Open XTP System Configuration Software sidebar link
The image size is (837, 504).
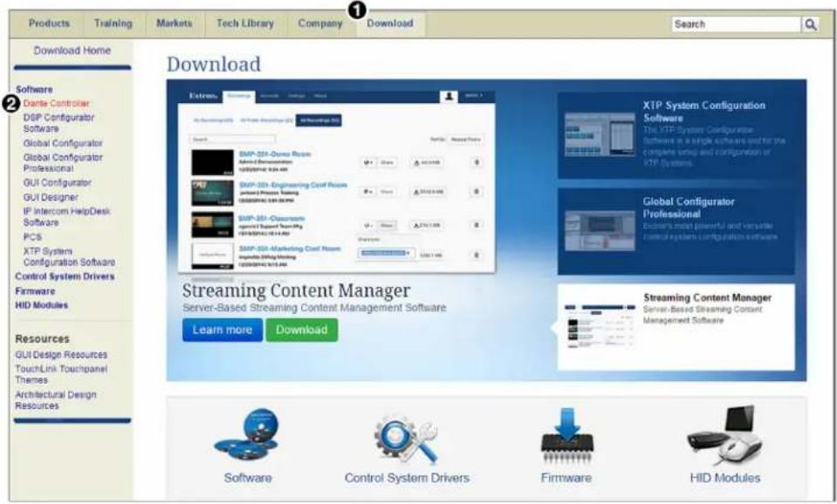tap(69, 256)
